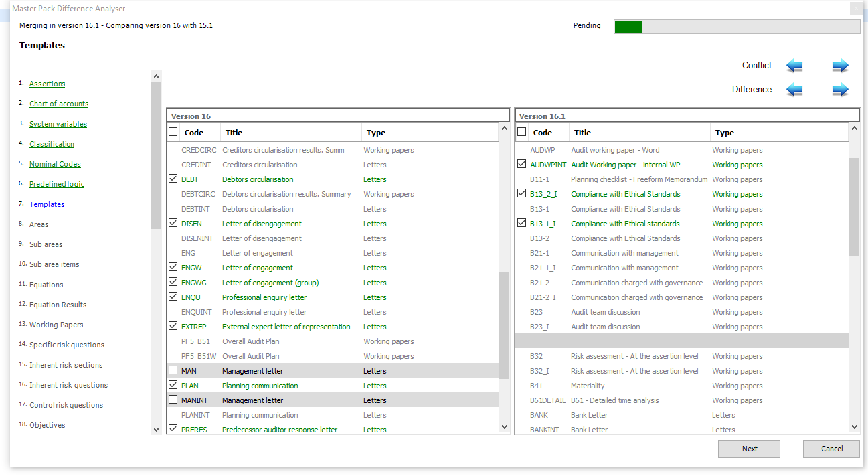Screen dimensions: 868x476
Task: Check the MANINT Management letter checkbox
Action: point(173,400)
